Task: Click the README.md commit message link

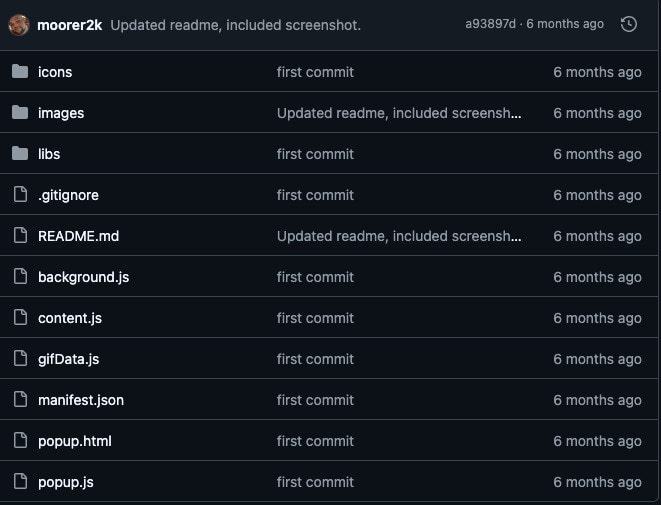Action: (x=399, y=236)
